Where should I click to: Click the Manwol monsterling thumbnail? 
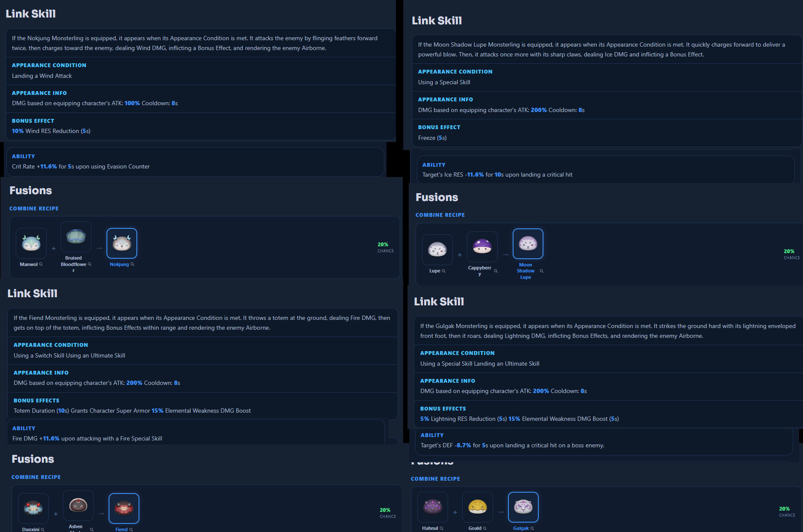click(x=31, y=243)
